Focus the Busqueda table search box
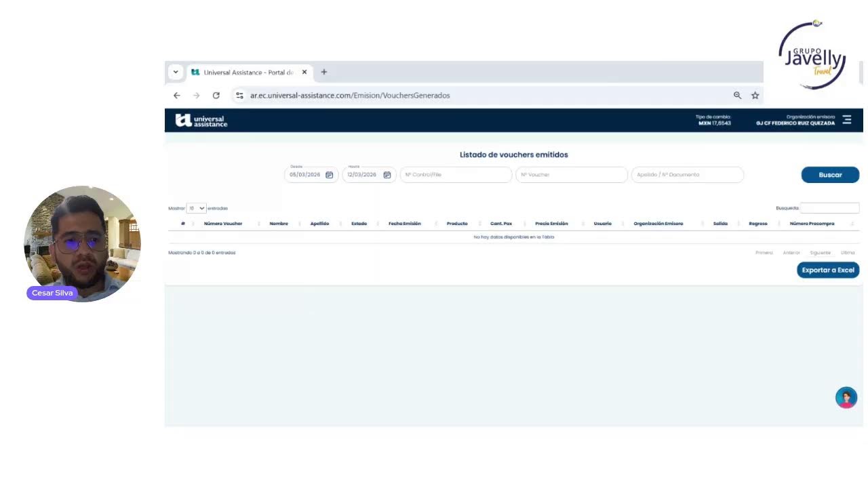Screen dimensions: 868x488 tap(829, 208)
